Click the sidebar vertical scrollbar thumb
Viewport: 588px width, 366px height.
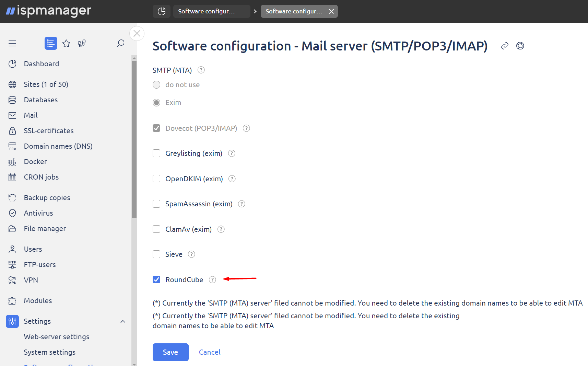134,139
